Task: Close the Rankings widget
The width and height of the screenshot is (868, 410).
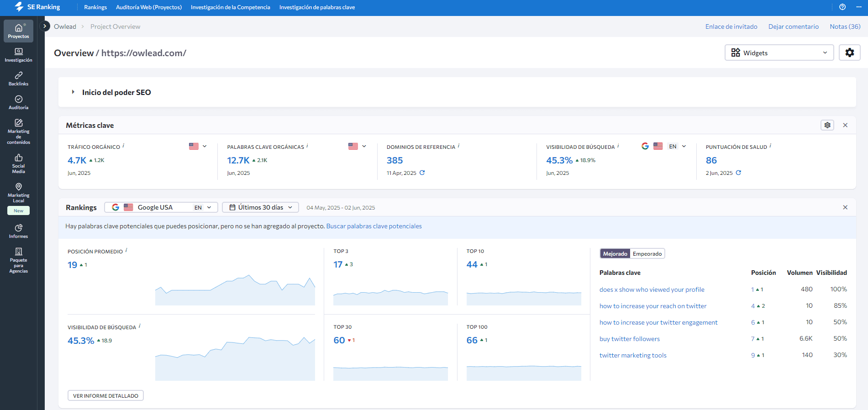Action: coord(845,207)
